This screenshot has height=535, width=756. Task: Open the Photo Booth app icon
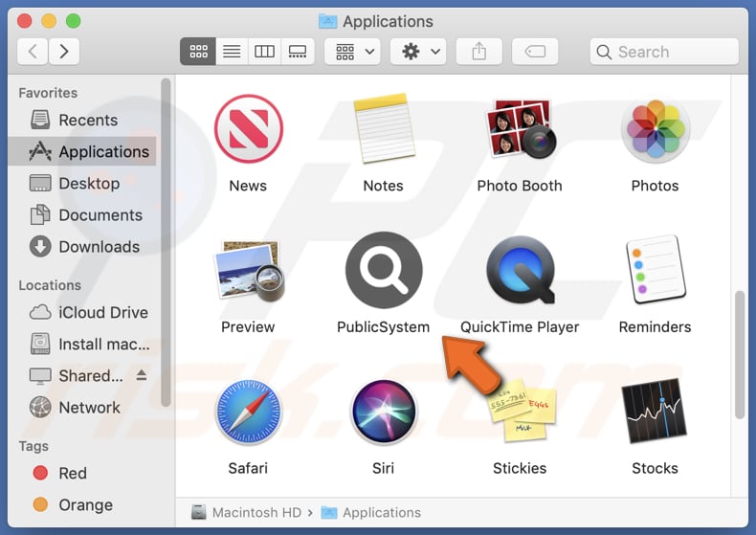[520, 129]
